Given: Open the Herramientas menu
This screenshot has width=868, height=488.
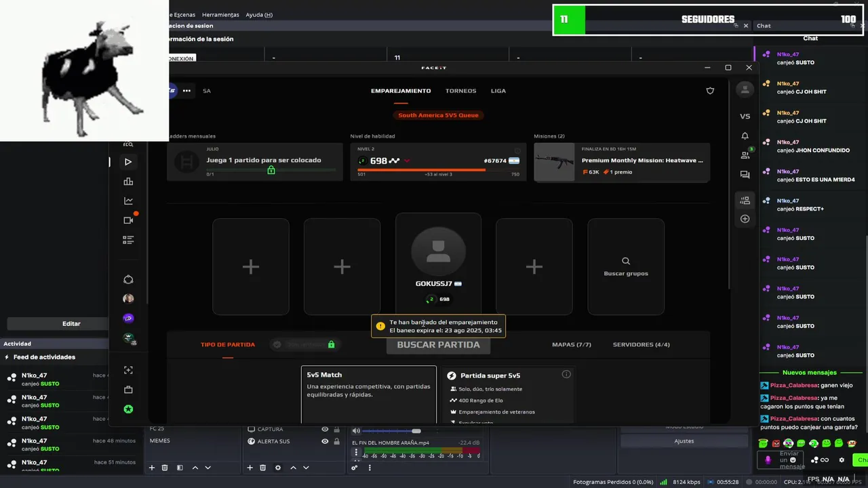Looking at the screenshot, I should click(x=220, y=14).
